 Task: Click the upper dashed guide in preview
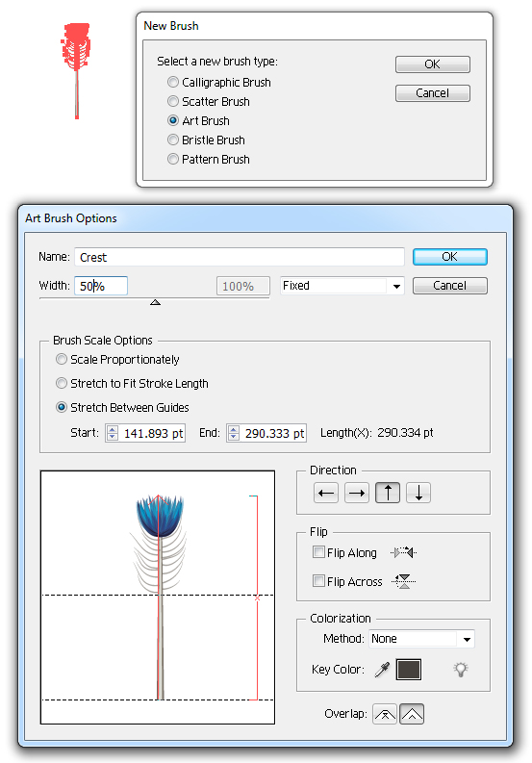[158, 596]
